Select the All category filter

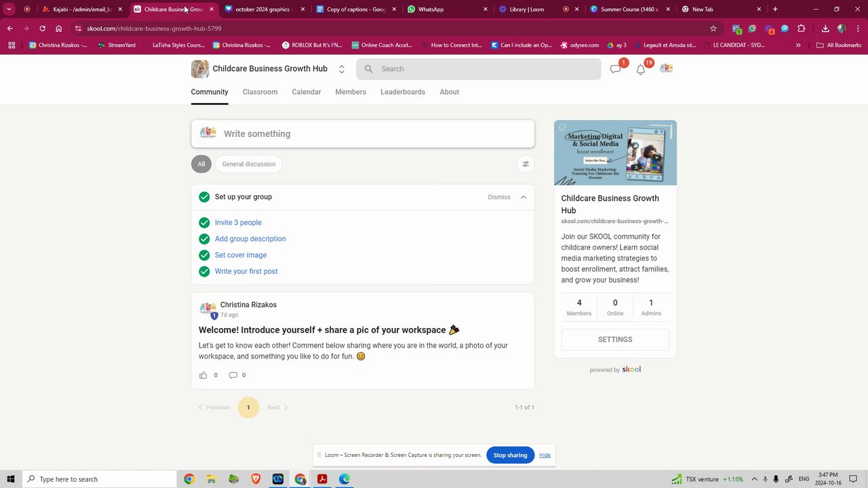click(201, 164)
